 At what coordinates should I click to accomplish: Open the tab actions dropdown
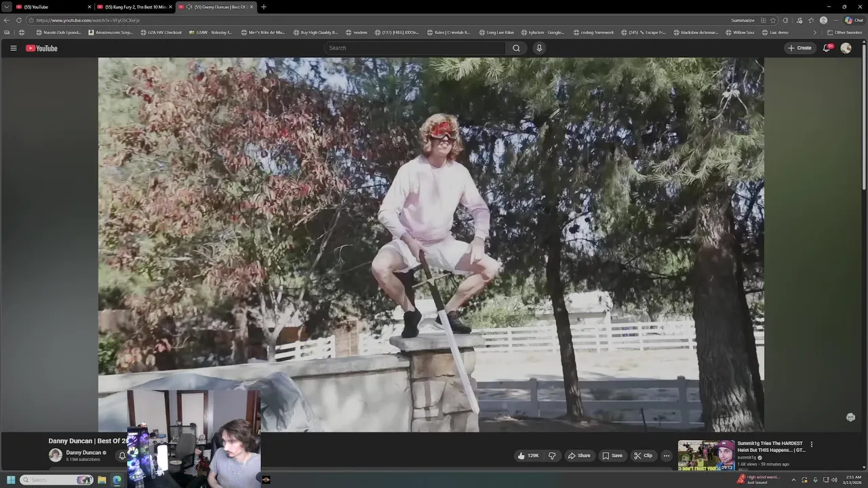(x=6, y=7)
